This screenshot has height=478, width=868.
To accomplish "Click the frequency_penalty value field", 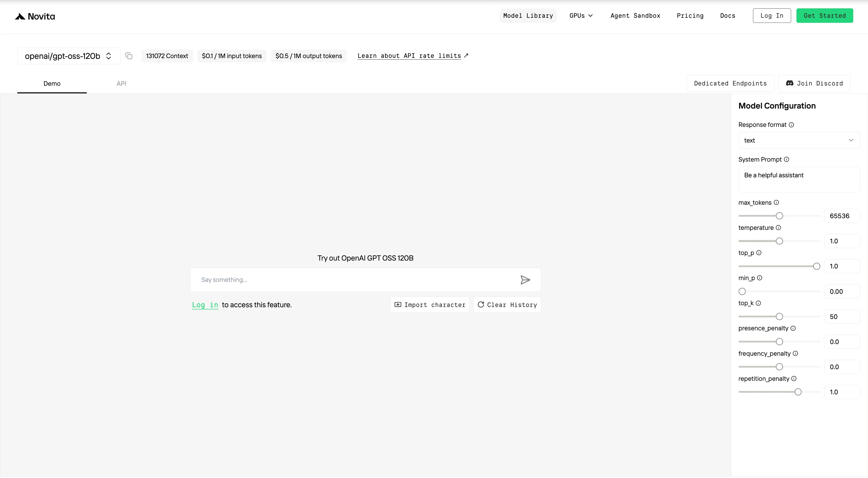I will pos(842,367).
